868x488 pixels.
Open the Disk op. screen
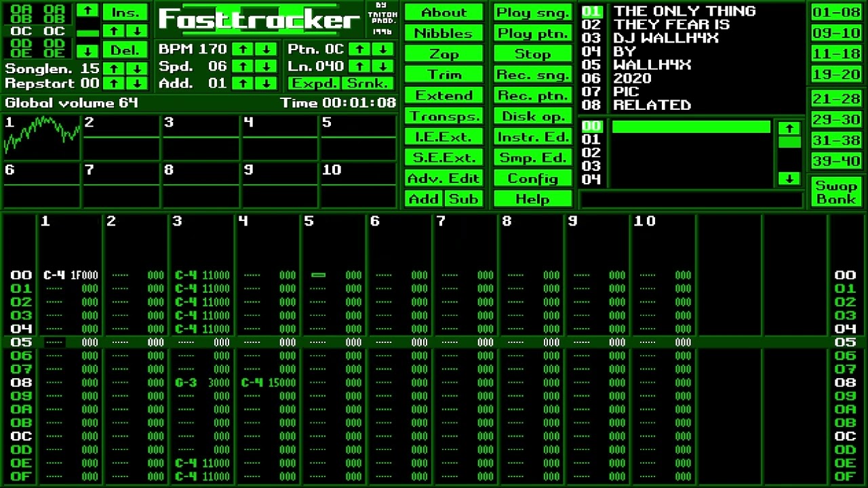533,117
